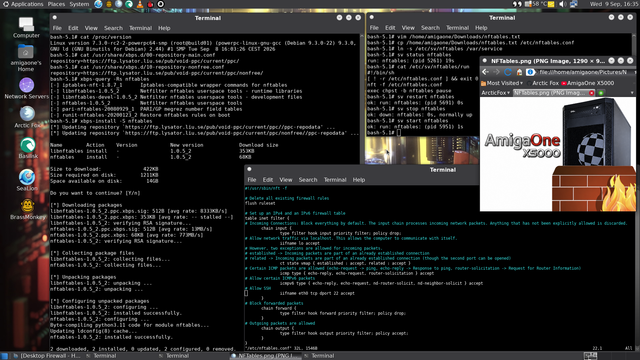Viewport: 640px width, 360px height.
Task: Open Terminal menu in top-right Terminal window
Action: coord(457,28)
